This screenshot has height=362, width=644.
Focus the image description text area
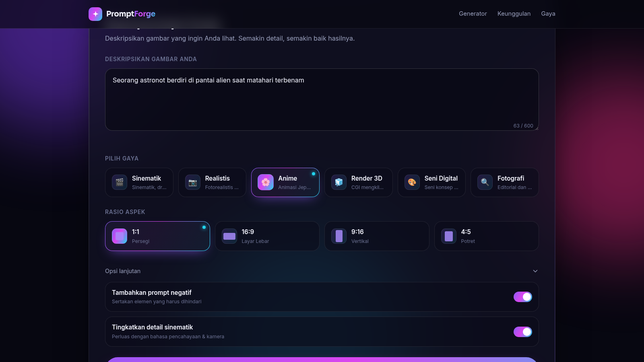[322, 99]
